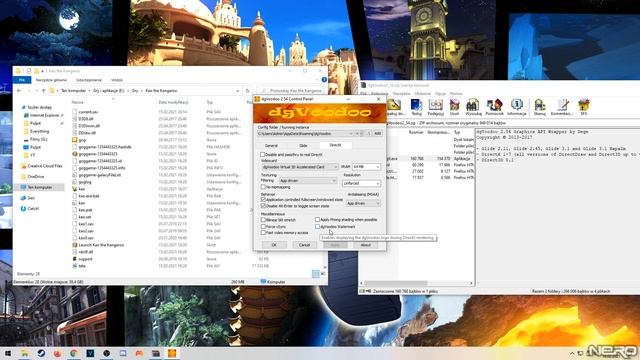640x360 pixels.
Task: Open the Narzędzia główne tab in Explorer
Action: (x=51, y=80)
